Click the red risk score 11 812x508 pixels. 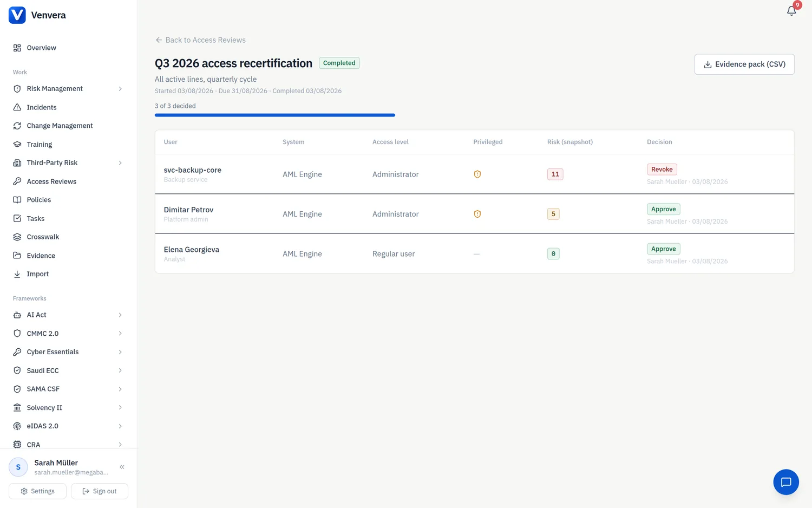[555, 174]
